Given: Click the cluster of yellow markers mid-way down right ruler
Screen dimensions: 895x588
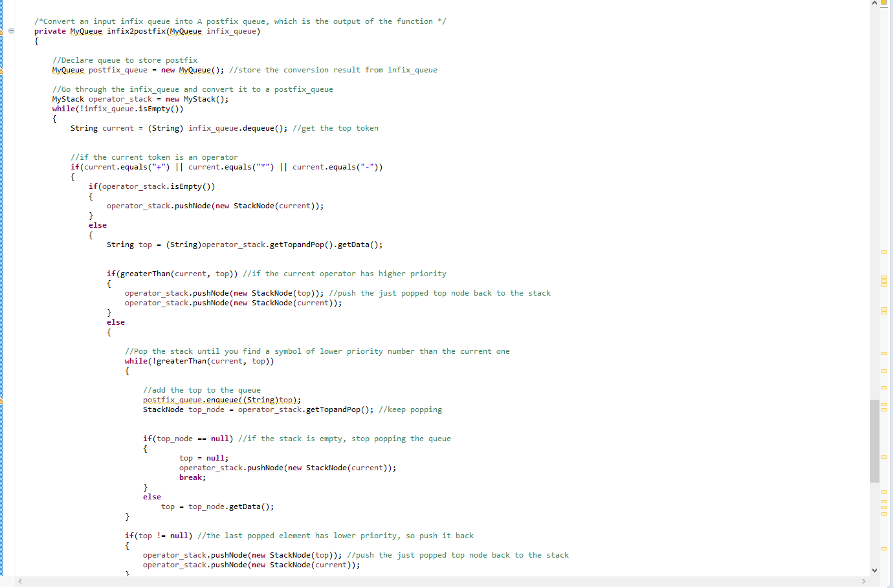Looking at the screenshot, I should coord(884,280).
